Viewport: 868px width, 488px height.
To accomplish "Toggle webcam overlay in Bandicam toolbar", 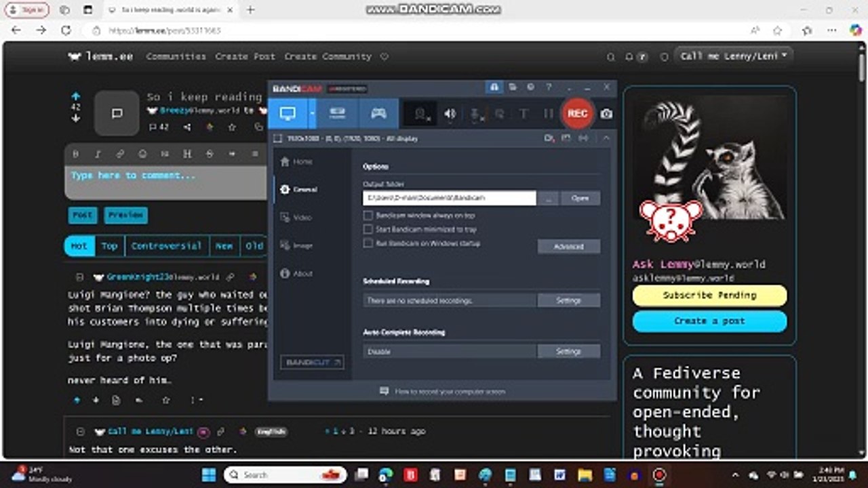I will pyautogui.click(x=421, y=114).
